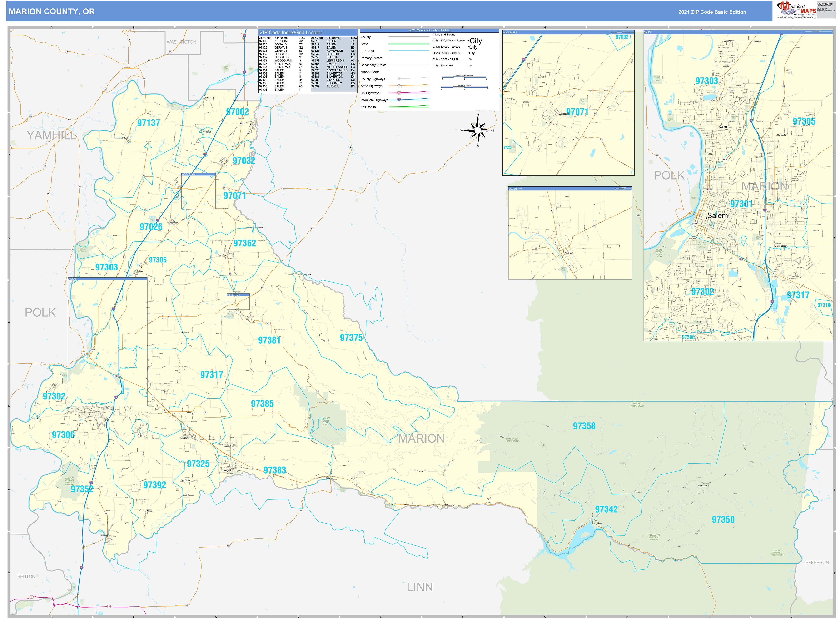
Task: Click the WASHINGTON county label
Action: tap(181, 42)
